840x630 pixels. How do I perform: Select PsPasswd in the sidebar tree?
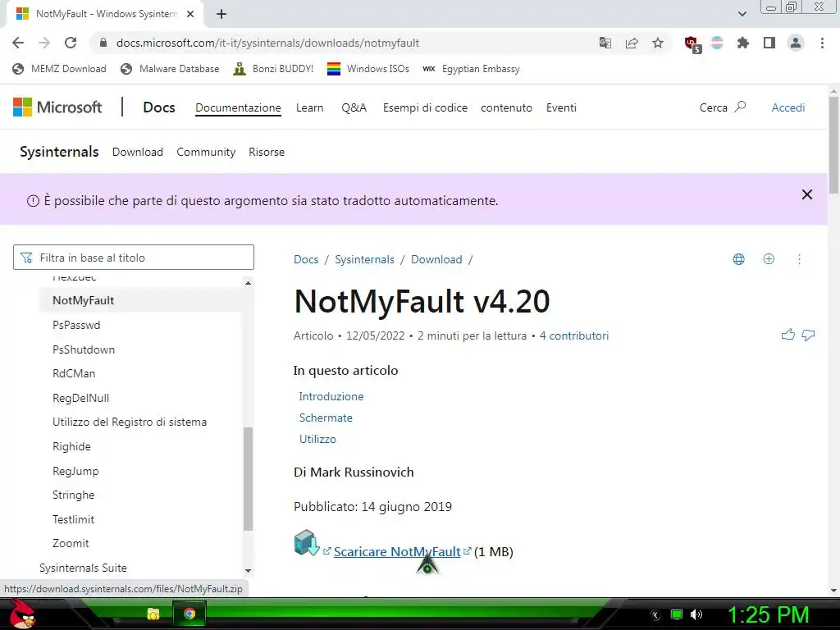[x=76, y=325]
